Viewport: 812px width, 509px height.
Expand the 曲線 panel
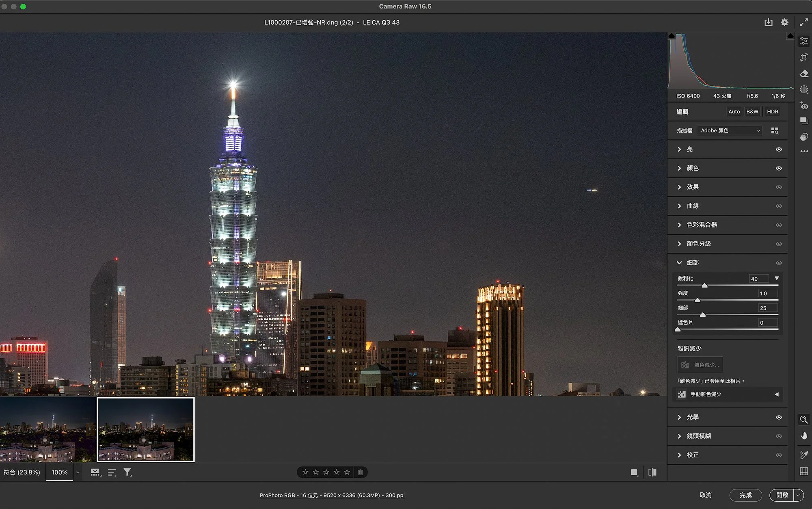coord(693,206)
